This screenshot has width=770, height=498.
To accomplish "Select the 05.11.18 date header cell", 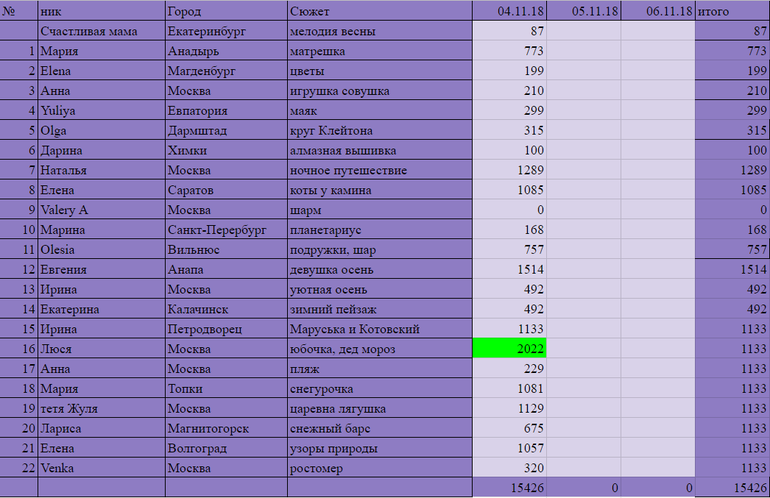I will click(583, 11).
